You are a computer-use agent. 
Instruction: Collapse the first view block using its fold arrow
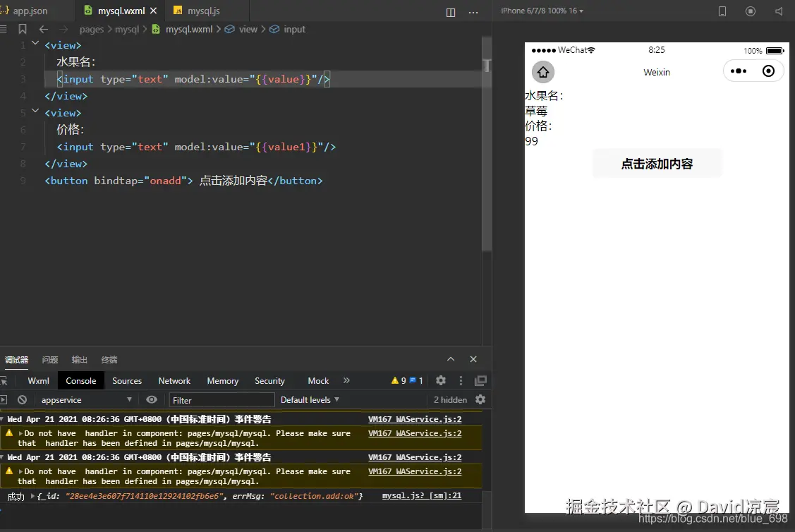(35, 44)
